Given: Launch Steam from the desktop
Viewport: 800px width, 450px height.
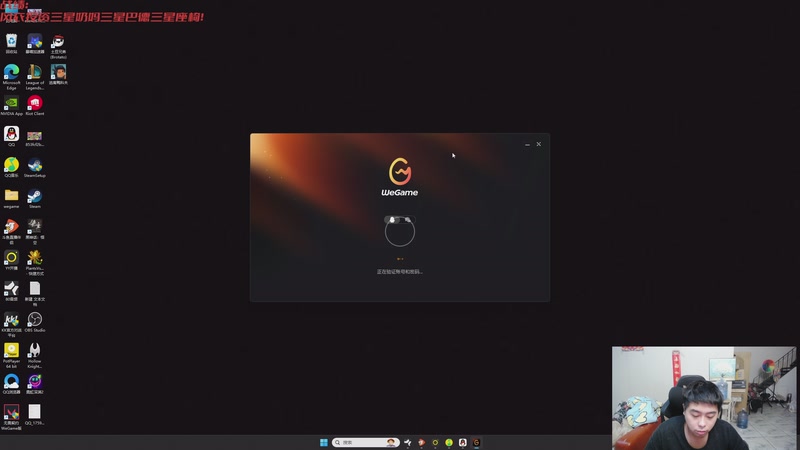Looking at the screenshot, I should [x=35, y=198].
